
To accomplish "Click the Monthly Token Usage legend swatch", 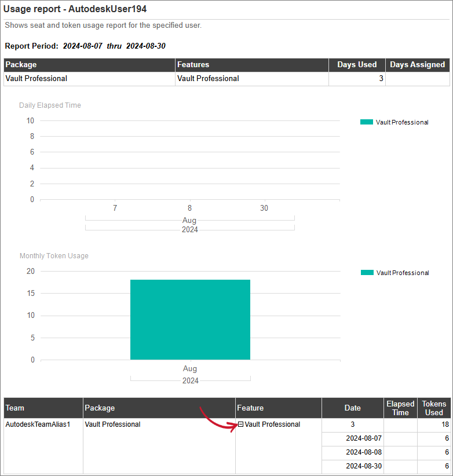I will coord(367,273).
